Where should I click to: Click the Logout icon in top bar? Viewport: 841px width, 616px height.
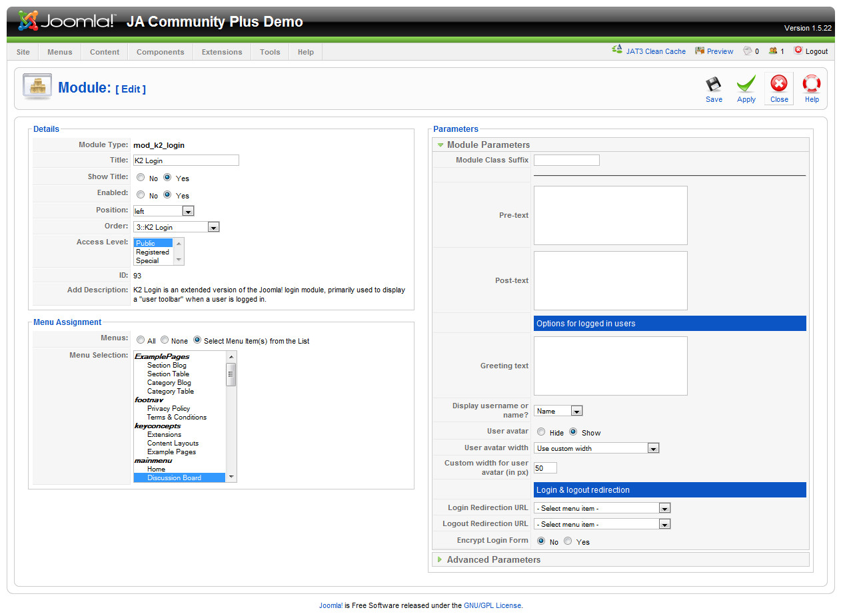point(798,51)
